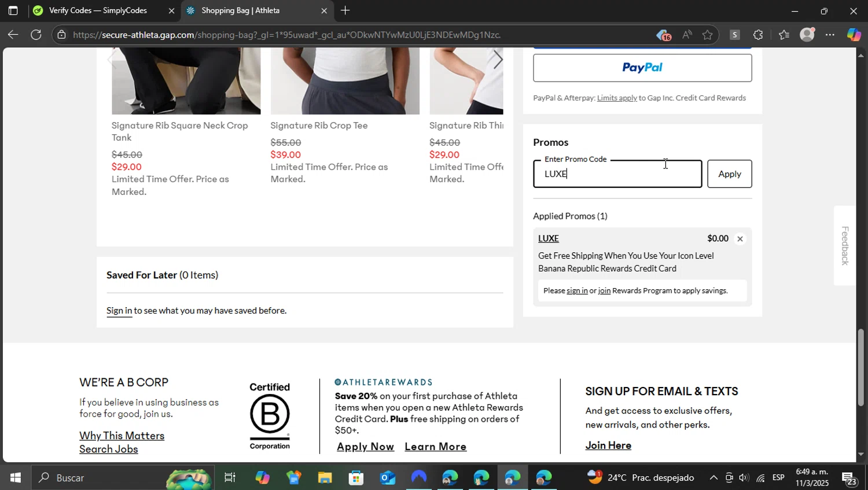Click the Apply promo button
Image resolution: width=868 pixels, height=490 pixels.
(729, 174)
